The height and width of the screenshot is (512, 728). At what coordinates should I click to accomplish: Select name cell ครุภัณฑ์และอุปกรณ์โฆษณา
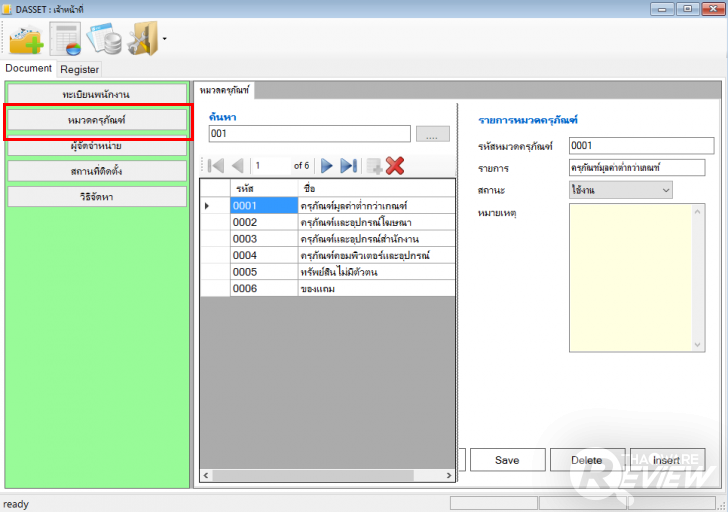point(376,222)
